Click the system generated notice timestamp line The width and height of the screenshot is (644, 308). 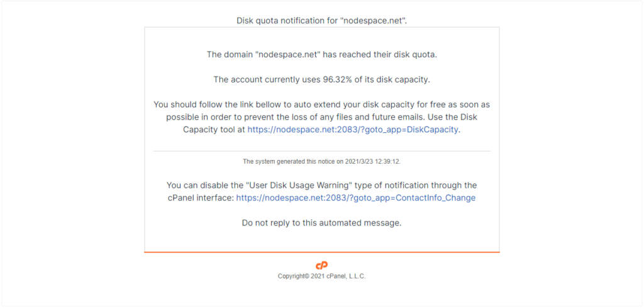pyautogui.click(x=321, y=162)
